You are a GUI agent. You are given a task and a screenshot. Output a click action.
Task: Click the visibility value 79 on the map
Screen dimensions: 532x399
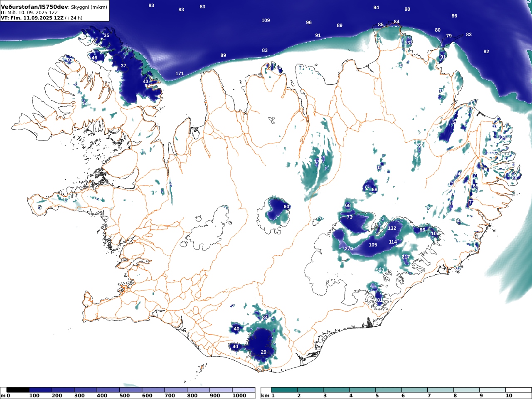coord(449,36)
